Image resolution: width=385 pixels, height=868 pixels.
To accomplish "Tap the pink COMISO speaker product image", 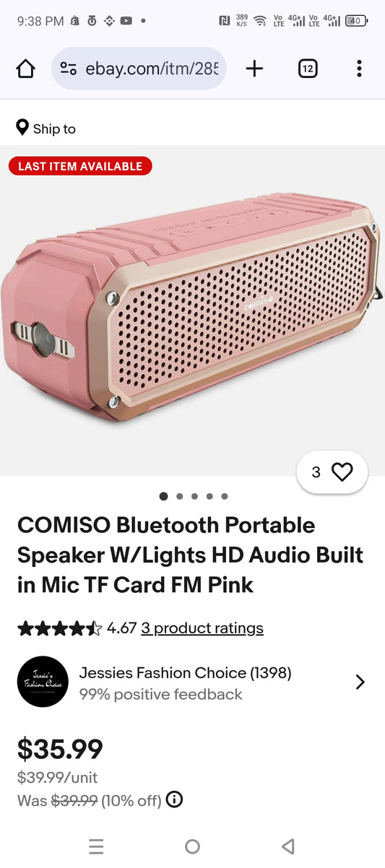I will 192,311.
